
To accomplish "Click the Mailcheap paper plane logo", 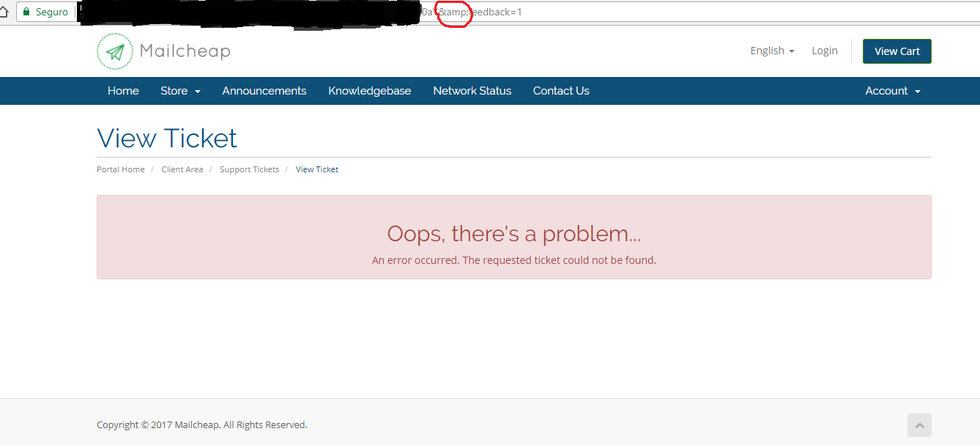I will (x=115, y=51).
